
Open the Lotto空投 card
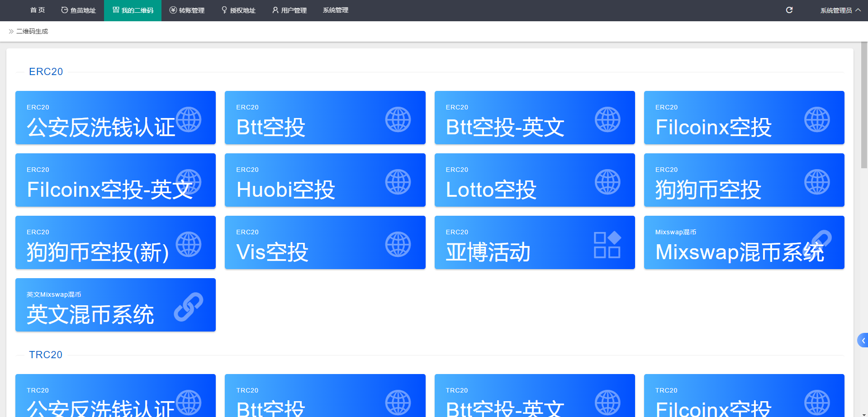pyautogui.click(x=535, y=180)
